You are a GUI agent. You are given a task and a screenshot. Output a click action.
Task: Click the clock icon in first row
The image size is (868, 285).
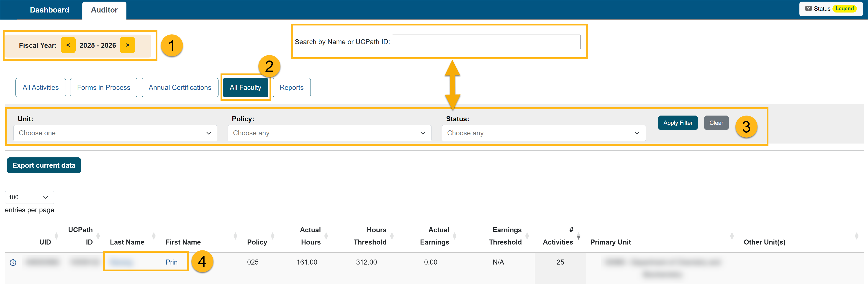point(13,262)
